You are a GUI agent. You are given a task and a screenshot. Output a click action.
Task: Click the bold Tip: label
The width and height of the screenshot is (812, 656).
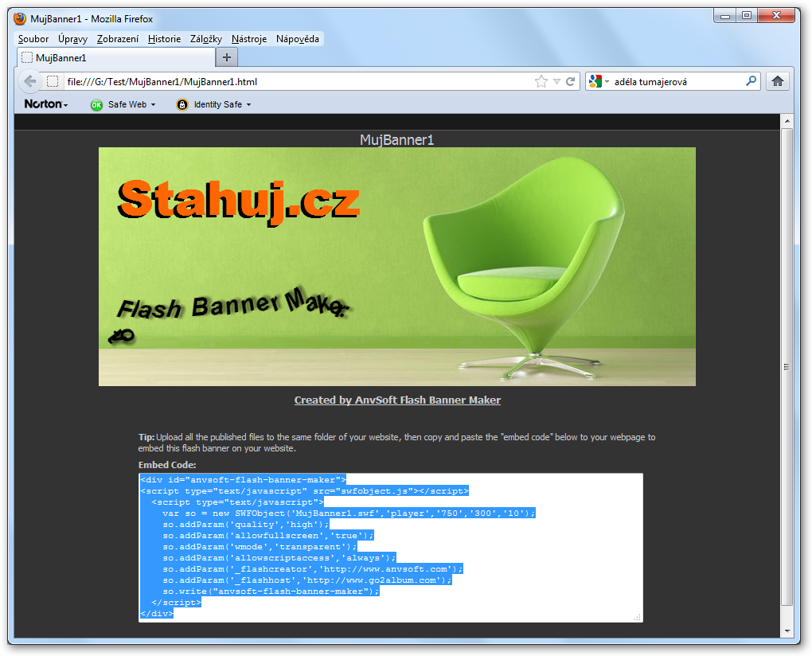click(146, 437)
